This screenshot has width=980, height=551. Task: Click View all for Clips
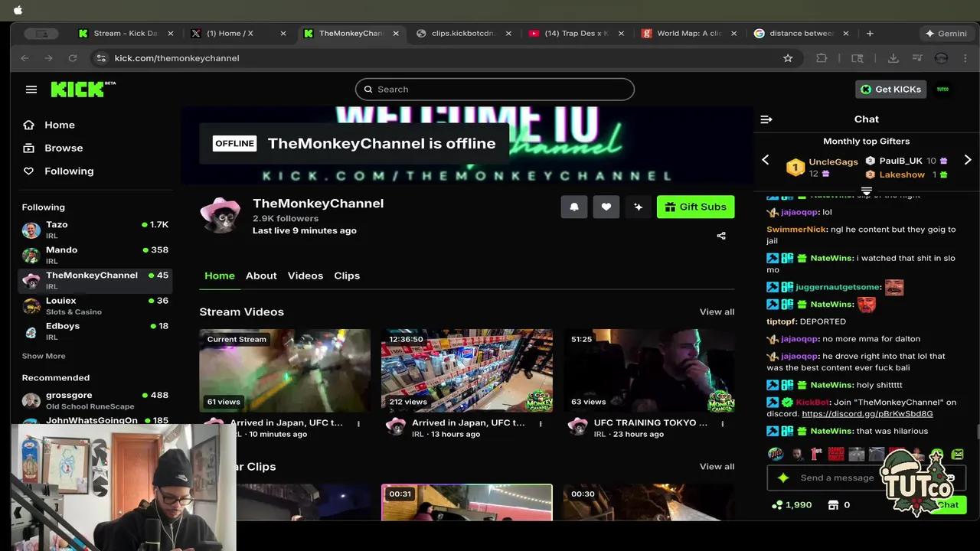717,466
